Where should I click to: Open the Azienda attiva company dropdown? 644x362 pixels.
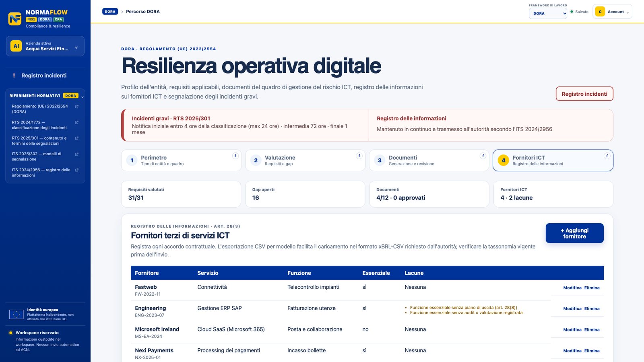point(45,46)
